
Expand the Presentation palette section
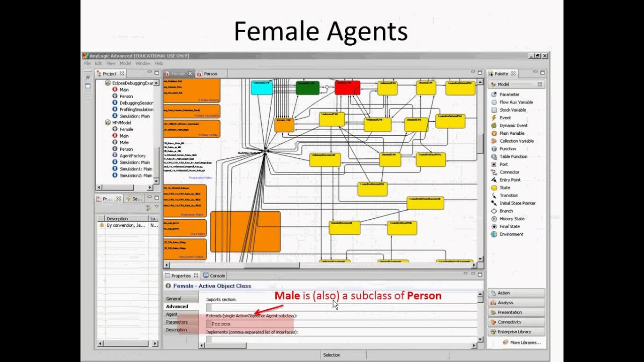516,312
